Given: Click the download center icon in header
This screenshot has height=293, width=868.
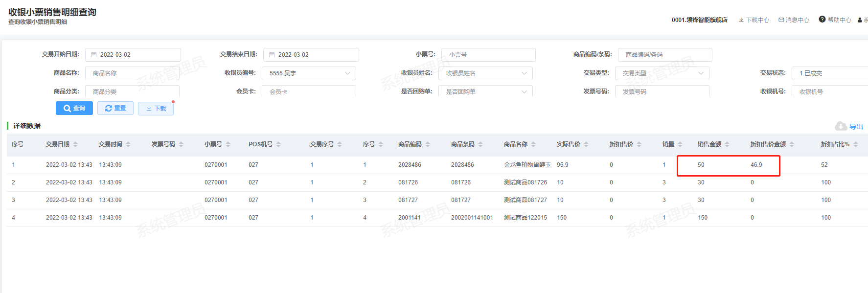Looking at the screenshot, I should 741,20.
